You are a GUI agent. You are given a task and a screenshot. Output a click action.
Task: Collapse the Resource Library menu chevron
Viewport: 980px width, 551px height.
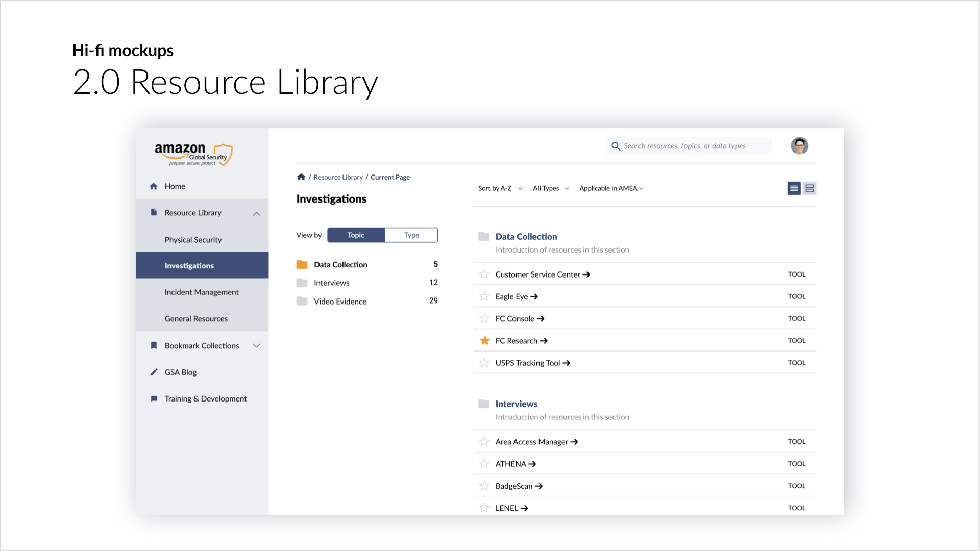coord(256,213)
